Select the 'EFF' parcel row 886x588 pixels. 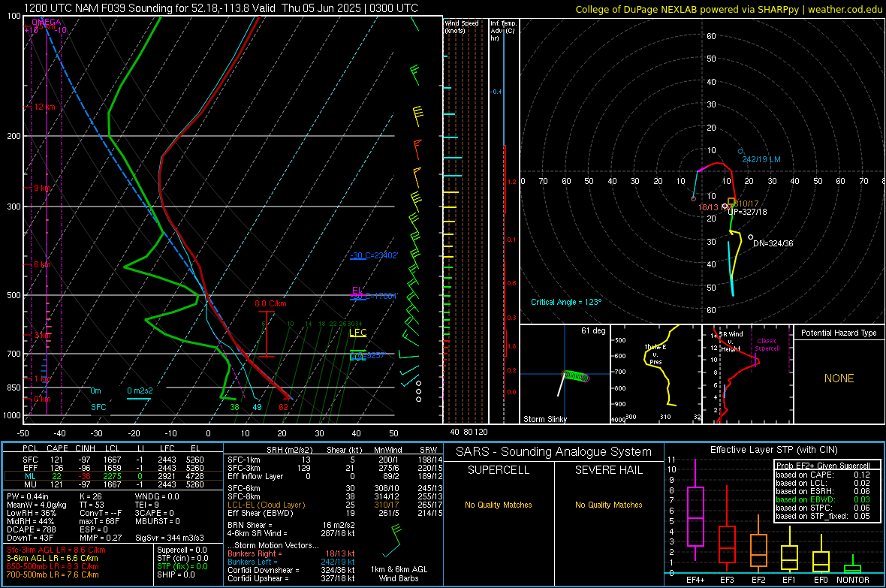click(x=113, y=468)
